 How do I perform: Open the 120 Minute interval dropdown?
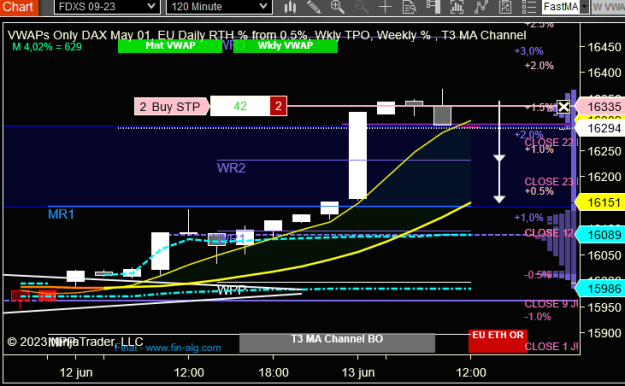[219, 7]
